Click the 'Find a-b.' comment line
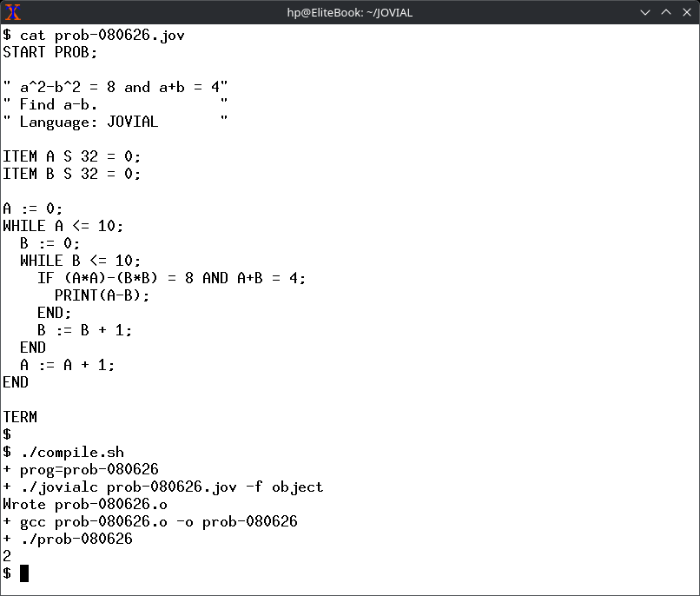Viewport: 700px width, 596px height. click(x=116, y=104)
